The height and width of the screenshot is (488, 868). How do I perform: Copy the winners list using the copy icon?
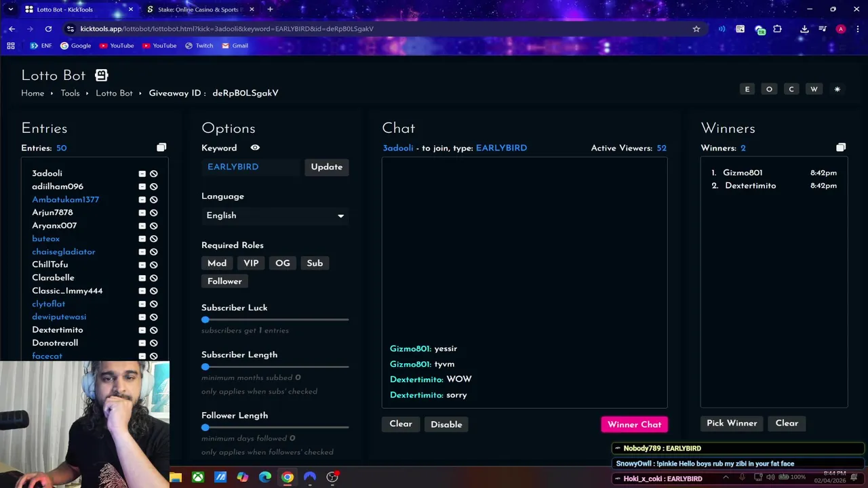(841, 147)
